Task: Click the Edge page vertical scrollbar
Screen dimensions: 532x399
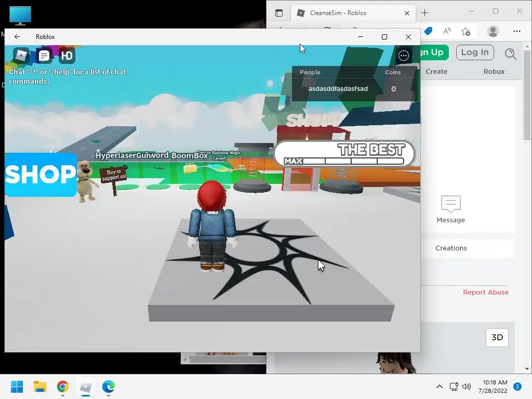Action: point(527,95)
